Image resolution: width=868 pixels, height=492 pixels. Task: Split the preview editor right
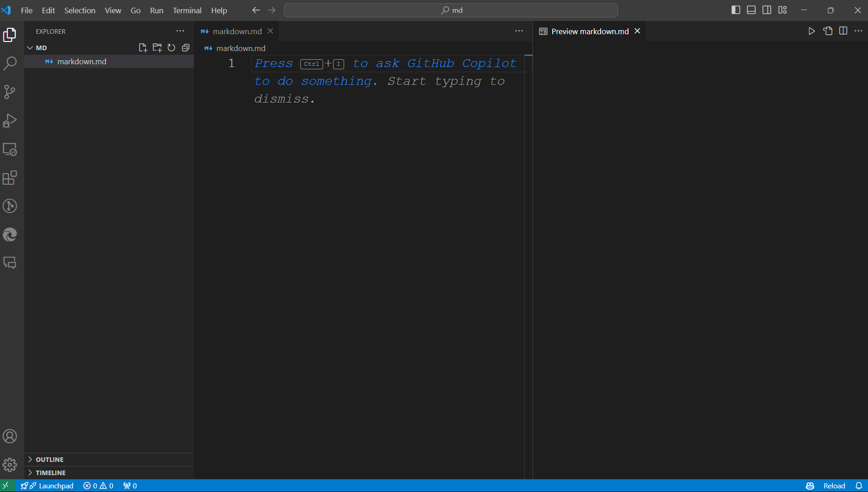[843, 31]
